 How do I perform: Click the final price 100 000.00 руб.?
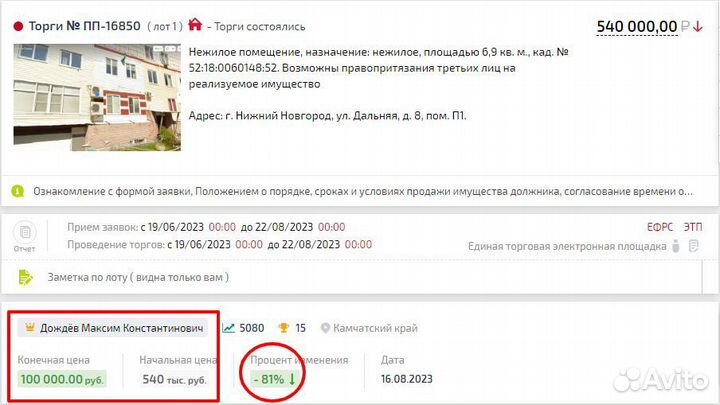pos(62,379)
